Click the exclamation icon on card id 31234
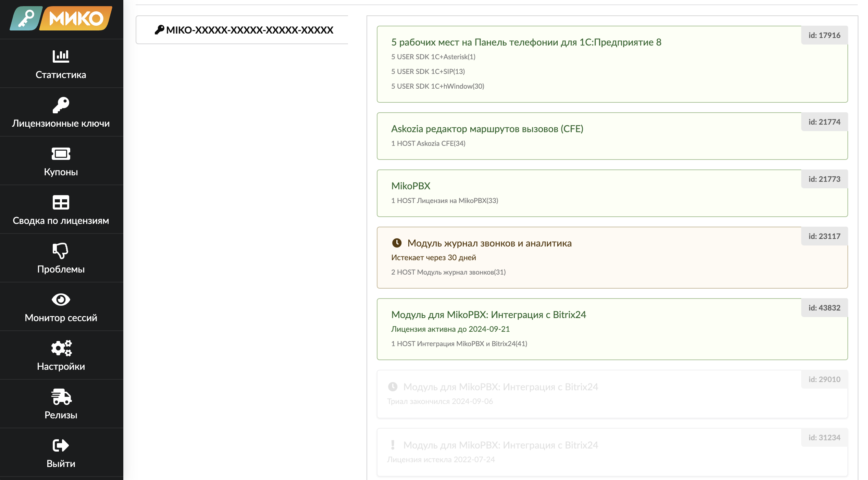This screenshot has width=868, height=480. [393, 445]
